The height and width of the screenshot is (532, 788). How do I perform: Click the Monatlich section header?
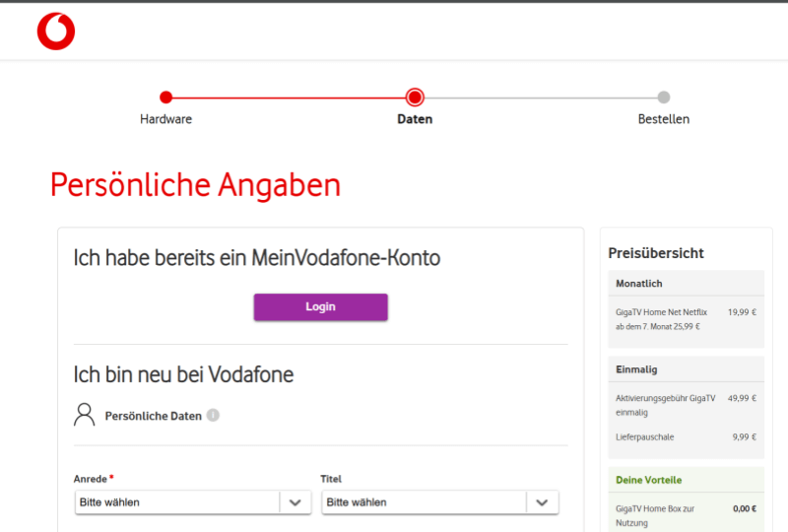pyautogui.click(x=686, y=283)
